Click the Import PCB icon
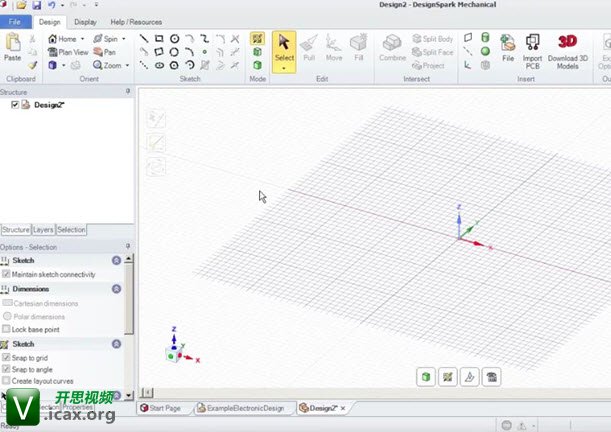611x432 pixels. point(532,51)
